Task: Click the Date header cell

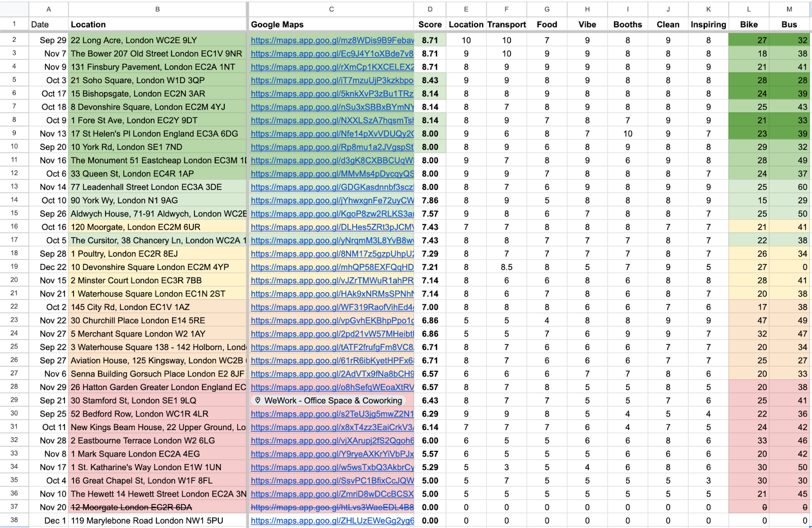Action: coord(49,24)
